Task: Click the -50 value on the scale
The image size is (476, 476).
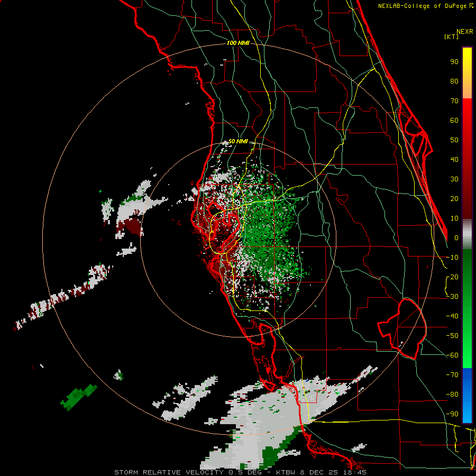Action: coord(452,336)
